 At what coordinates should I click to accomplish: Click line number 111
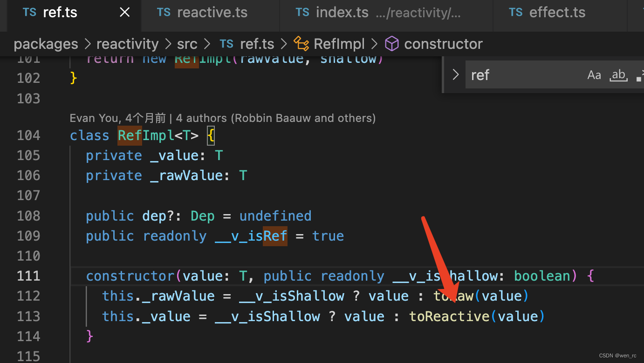tap(29, 276)
